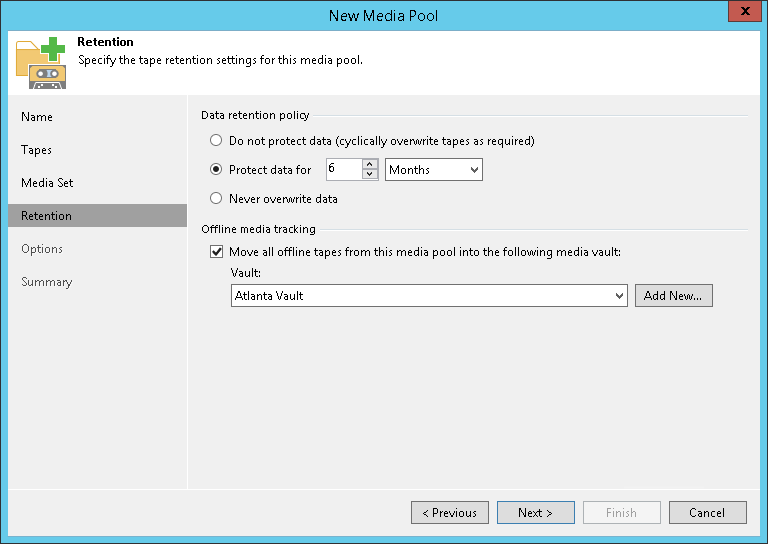Select 'Do not protect data' option
The width and height of the screenshot is (768, 544).
click(216, 141)
